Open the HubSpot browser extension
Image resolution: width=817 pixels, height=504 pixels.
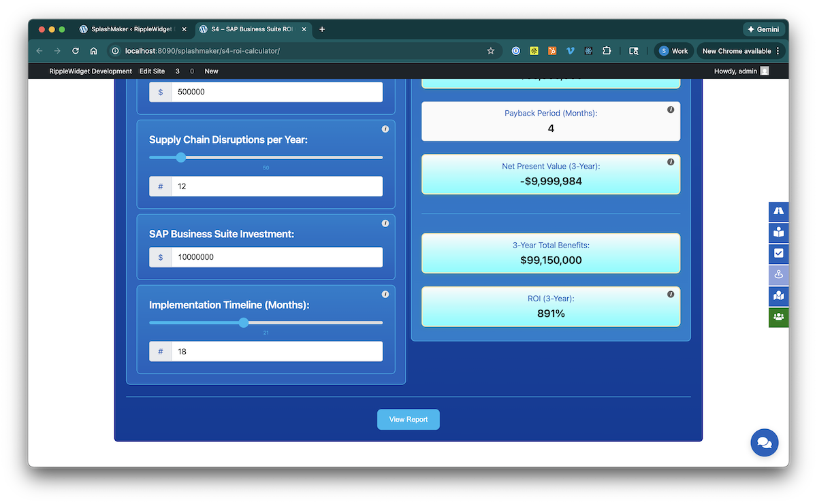point(552,51)
